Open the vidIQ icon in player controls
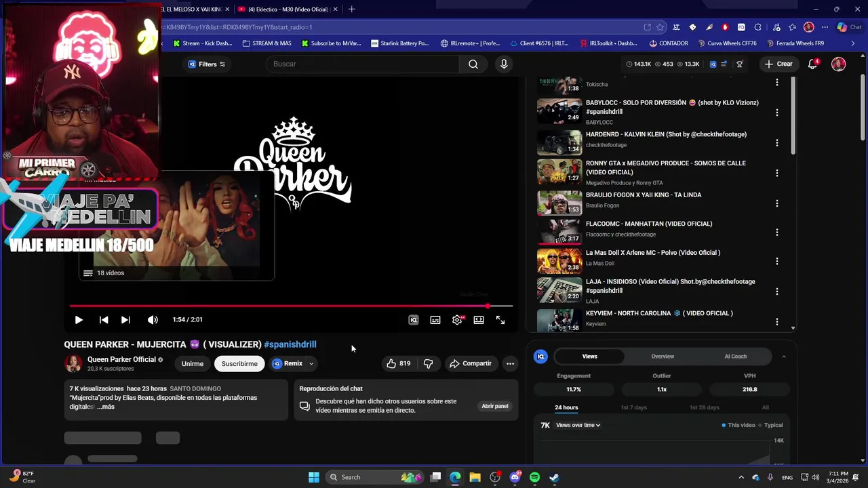The width and height of the screenshot is (868, 488). (414, 320)
